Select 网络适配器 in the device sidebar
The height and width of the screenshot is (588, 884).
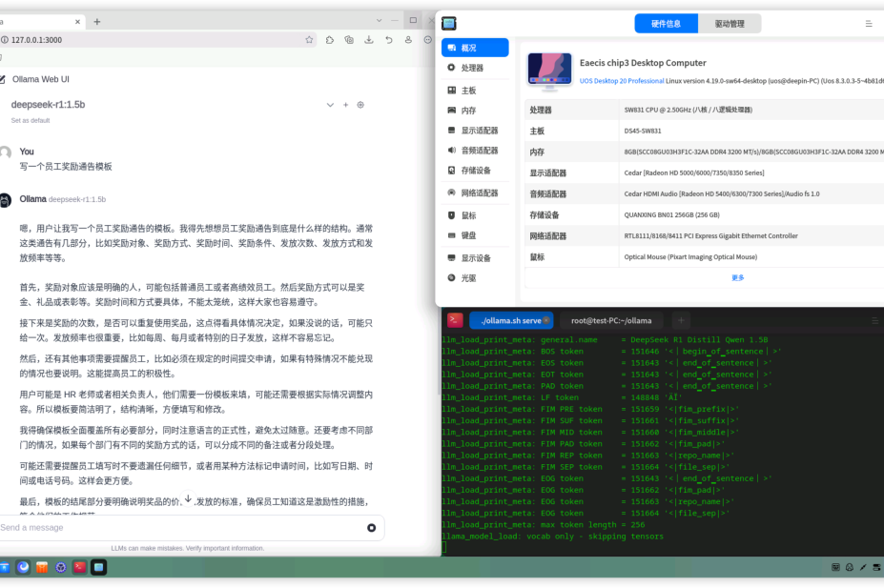click(x=475, y=193)
